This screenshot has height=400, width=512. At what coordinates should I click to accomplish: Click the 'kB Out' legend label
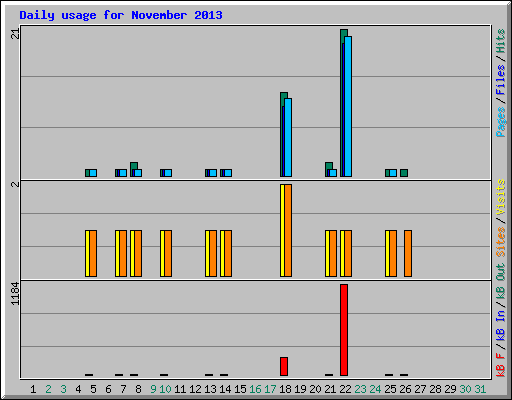(501, 282)
